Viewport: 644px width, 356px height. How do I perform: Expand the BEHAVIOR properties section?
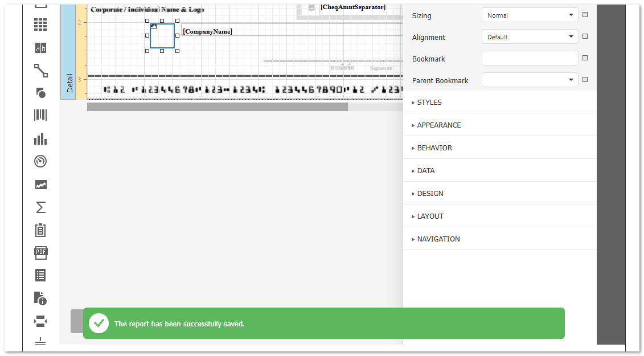click(x=434, y=148)
